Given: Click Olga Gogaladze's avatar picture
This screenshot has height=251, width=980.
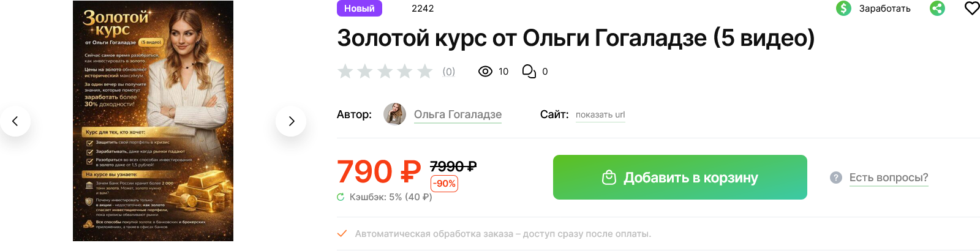Looking at the screenshot, I should pos(394,114).
